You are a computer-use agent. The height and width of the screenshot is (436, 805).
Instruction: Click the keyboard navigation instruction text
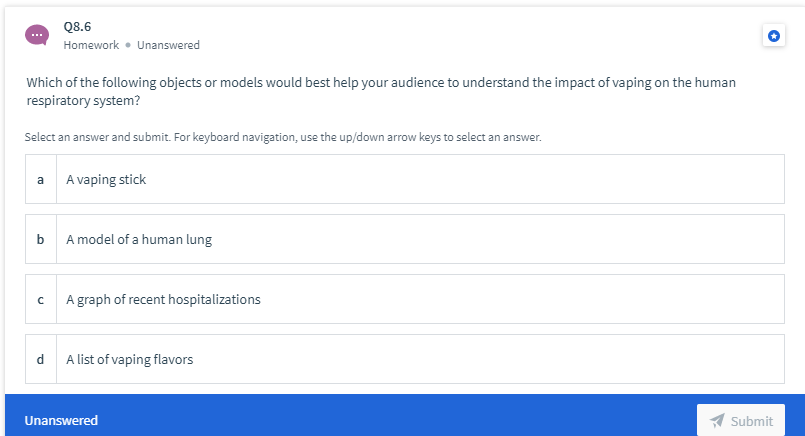pos(283,137)
